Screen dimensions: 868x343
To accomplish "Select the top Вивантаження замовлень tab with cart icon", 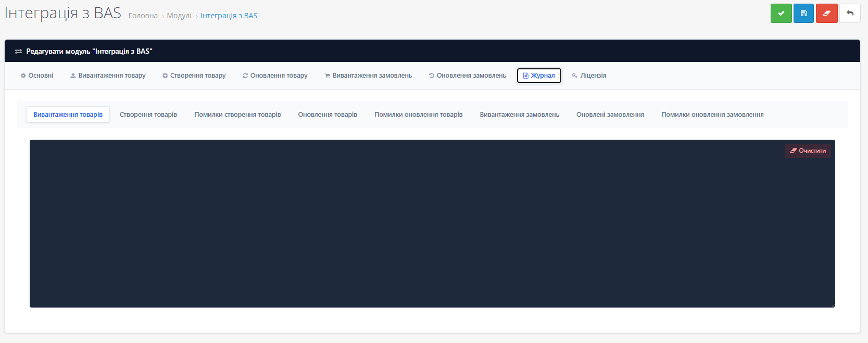I will click(x=368, y=76).
